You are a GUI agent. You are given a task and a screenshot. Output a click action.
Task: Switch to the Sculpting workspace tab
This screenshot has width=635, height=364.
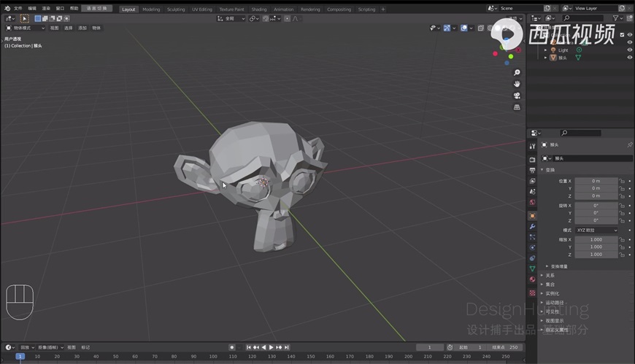pos(176,9)
